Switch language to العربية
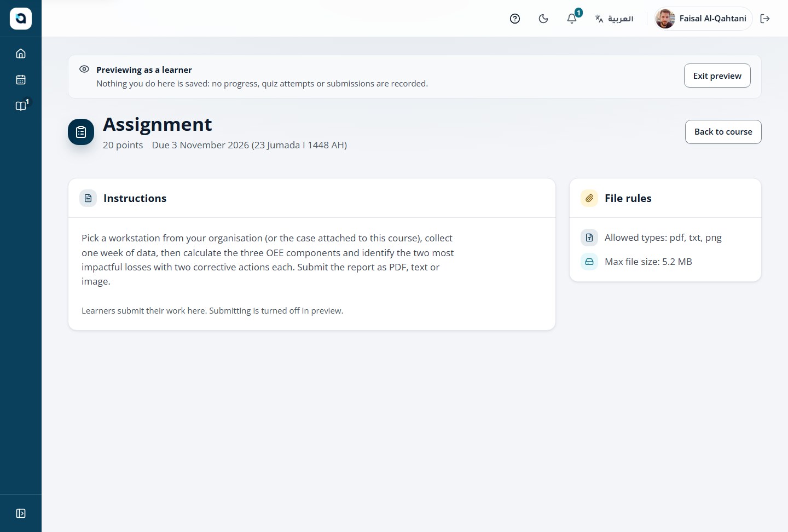This screenshot has height=532, width=788. click(615, 19)
